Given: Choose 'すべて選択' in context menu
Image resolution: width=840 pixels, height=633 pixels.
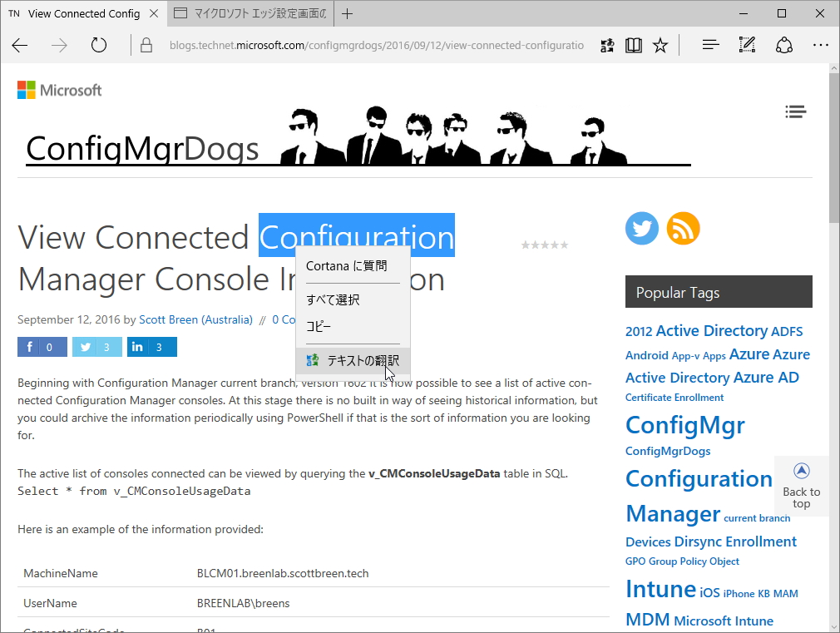Looking at the screenshot, I should click(x=353, y=299).
